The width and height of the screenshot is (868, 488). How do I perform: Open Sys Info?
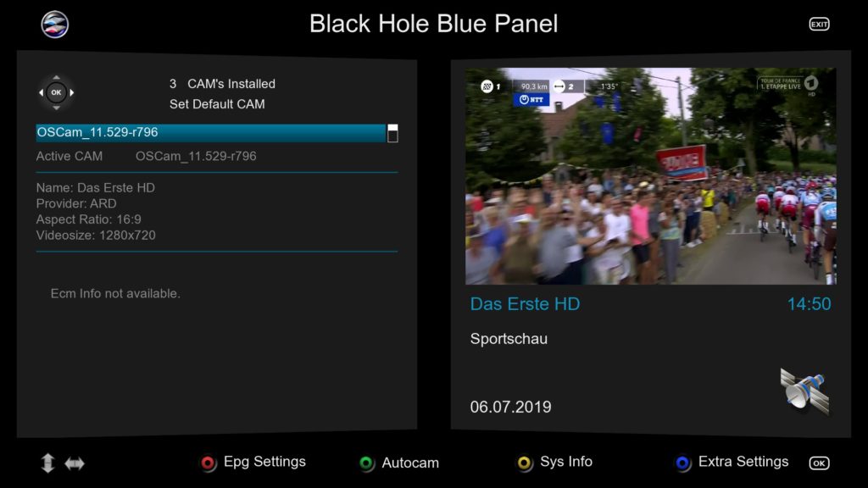pyautogui.click(x=566, y=462)
